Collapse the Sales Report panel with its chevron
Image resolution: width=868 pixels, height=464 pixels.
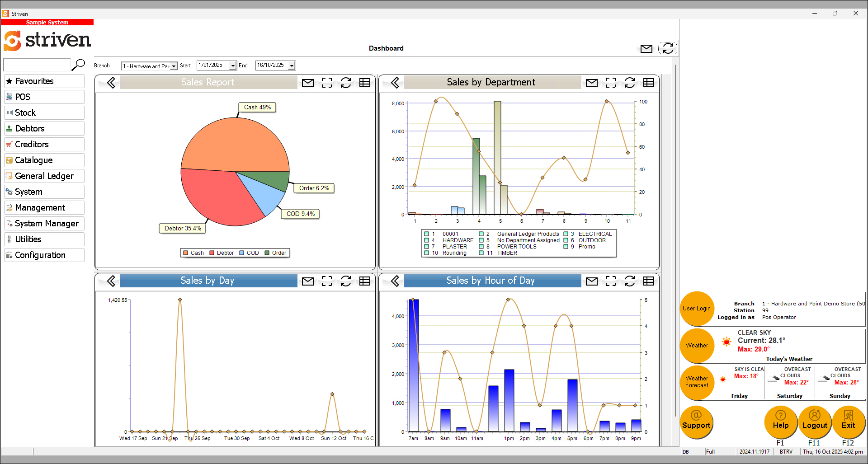click(x=111, y=83)
